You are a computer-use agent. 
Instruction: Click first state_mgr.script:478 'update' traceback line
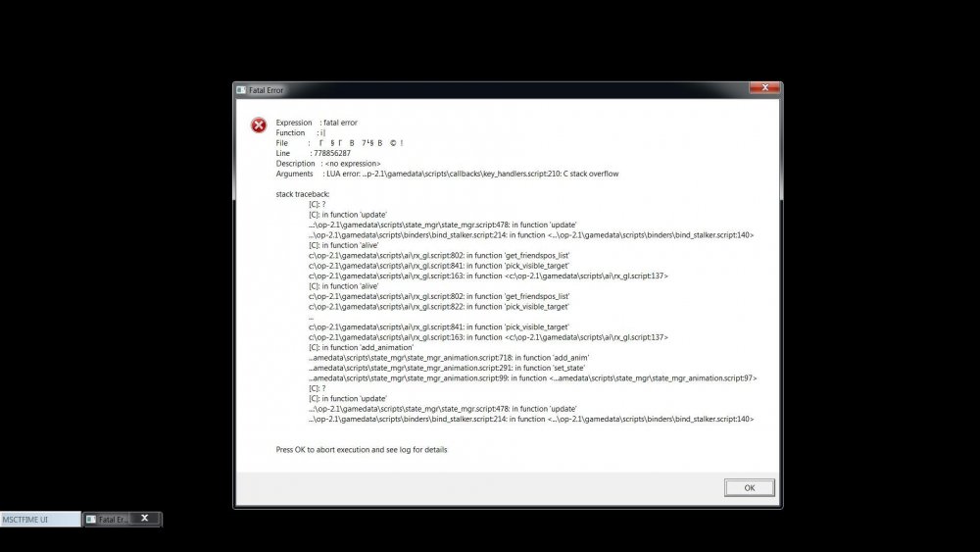443,225
